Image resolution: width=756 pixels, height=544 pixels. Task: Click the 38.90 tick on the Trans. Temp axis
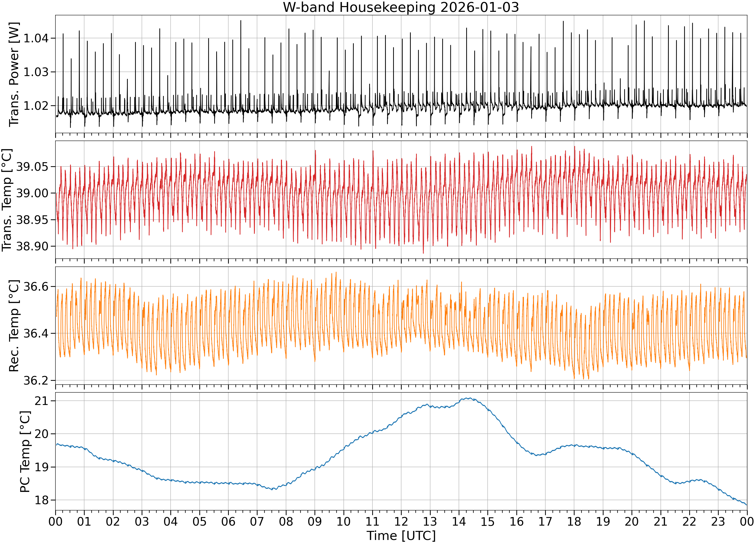[x=32, y=247]
